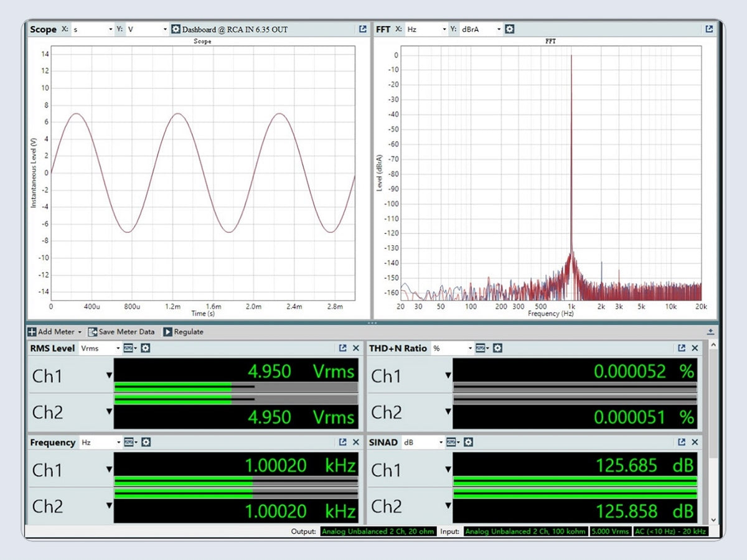Open Scope graph settings gear
The width and height of the screenshot is (747, 560).
[x=176, y=29]
